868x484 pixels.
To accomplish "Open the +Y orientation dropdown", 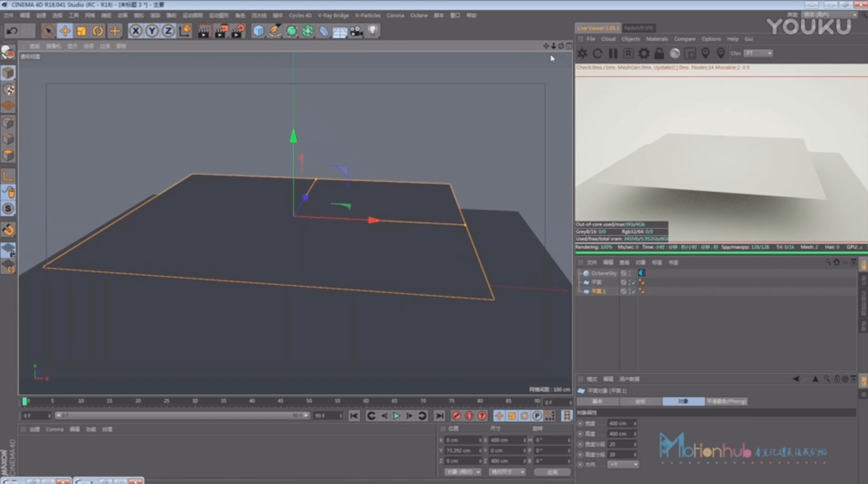I will 623,465.
